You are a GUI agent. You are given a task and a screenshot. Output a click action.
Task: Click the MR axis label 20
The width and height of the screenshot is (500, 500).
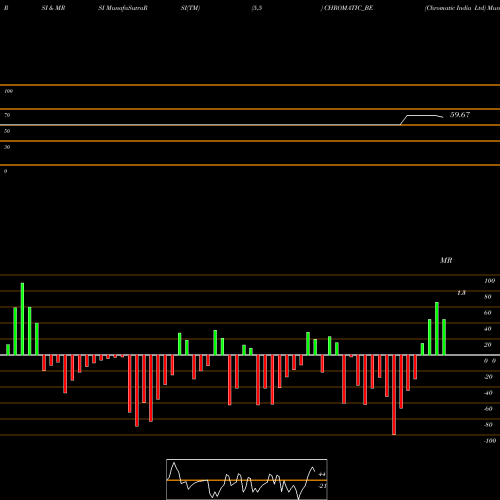tap(488, 345)
